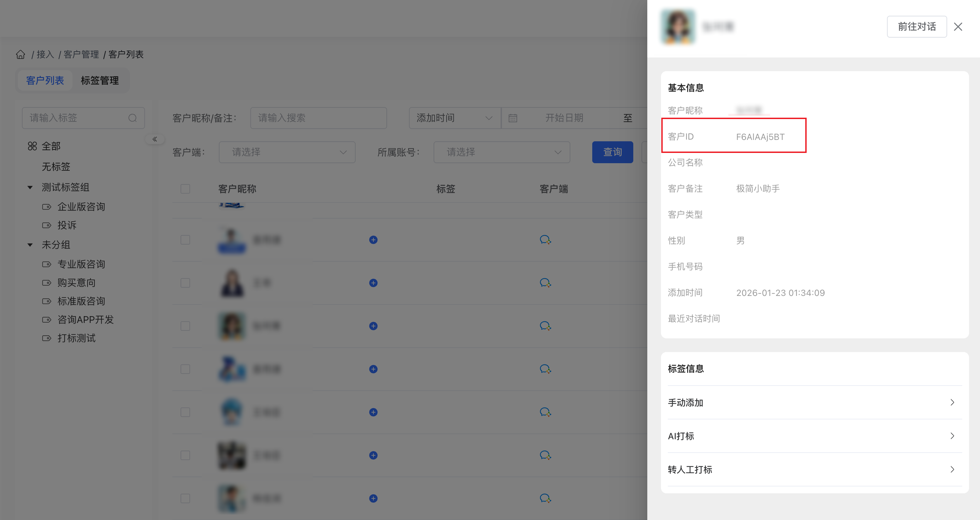Open the 所属账号 select dropdown
The height and width of the screenshot is (520, 980).
(x=501, y=152)
